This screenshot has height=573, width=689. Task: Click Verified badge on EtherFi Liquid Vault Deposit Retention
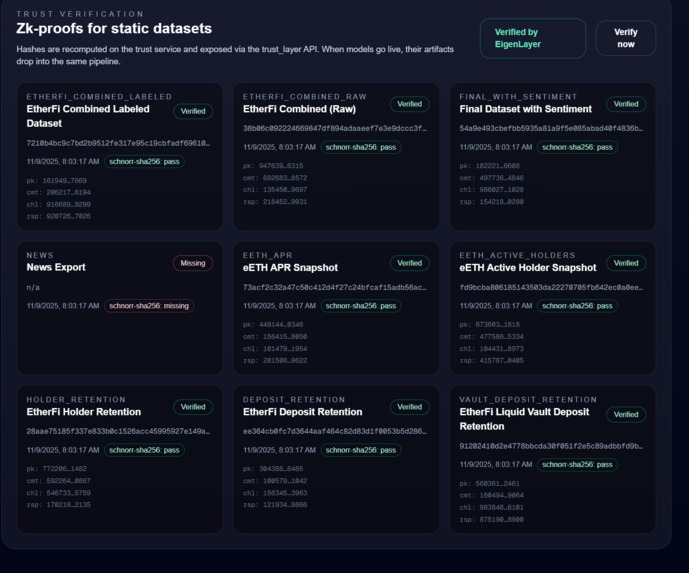tap(626, 414)
